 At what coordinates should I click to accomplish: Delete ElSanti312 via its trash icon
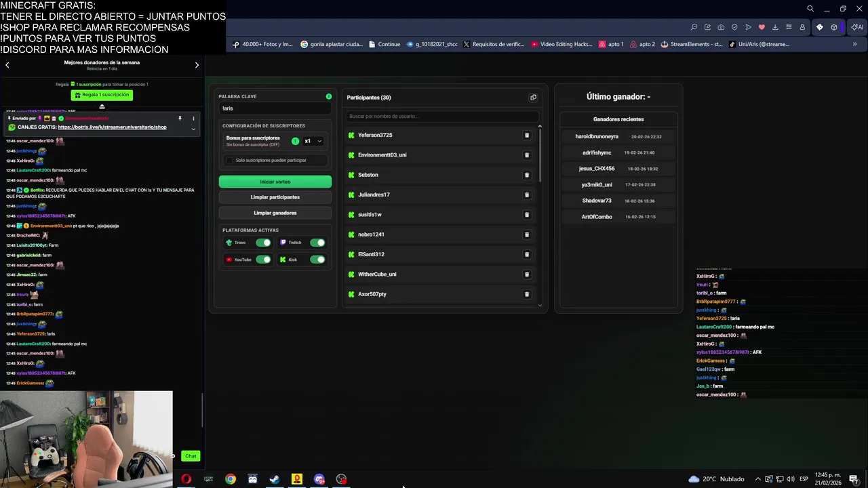pos(526,254)
